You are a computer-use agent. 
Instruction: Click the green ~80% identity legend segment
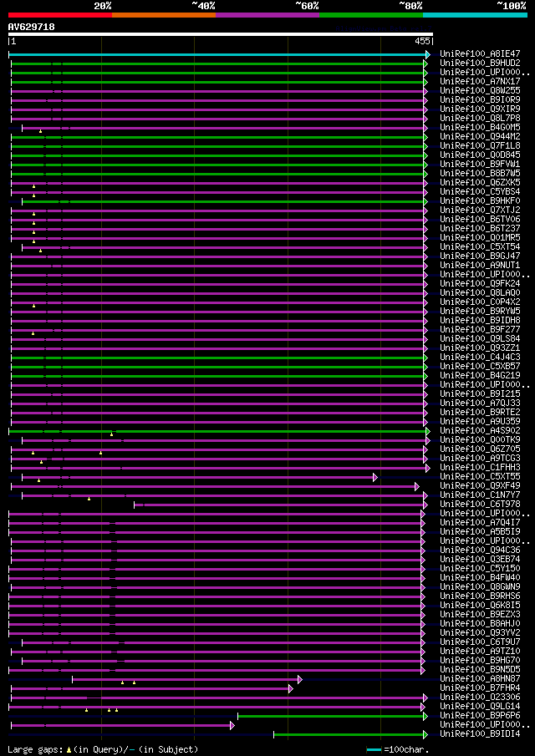[371, 15]
